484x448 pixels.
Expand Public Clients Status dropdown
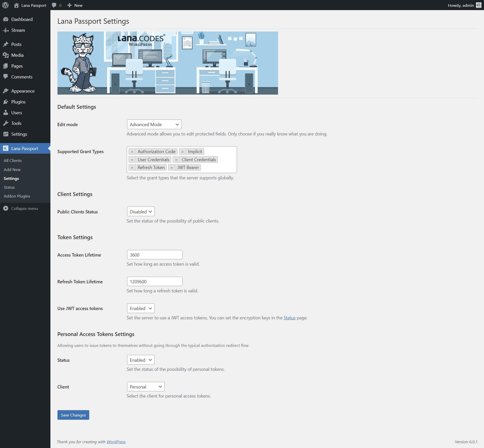point(140,212)
